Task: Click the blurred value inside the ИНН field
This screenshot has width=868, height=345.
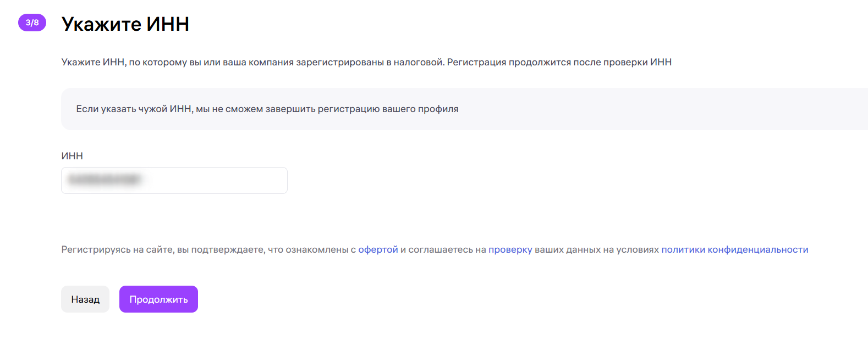Action: click(104, 180)
